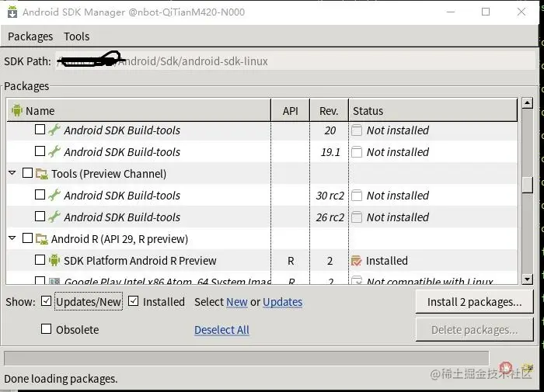Screen dimensions: 544x392
Task: Click the SDK Manager title bar icon
Action: [12, 12]
